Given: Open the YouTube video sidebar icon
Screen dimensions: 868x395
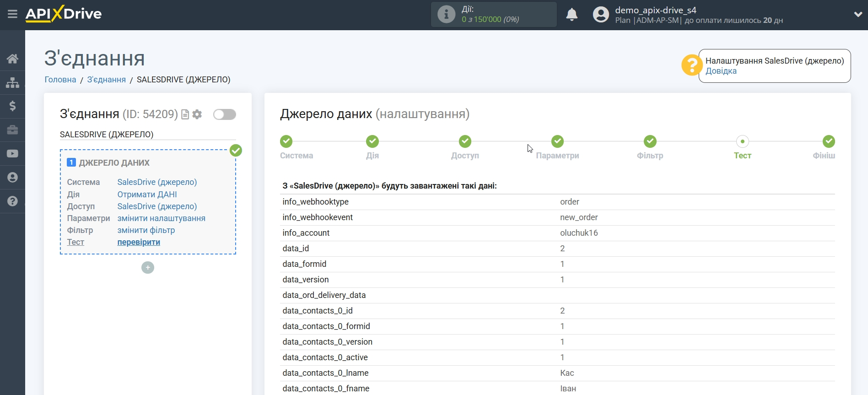Looking at the screenshot, I should [x=12, y=154].
